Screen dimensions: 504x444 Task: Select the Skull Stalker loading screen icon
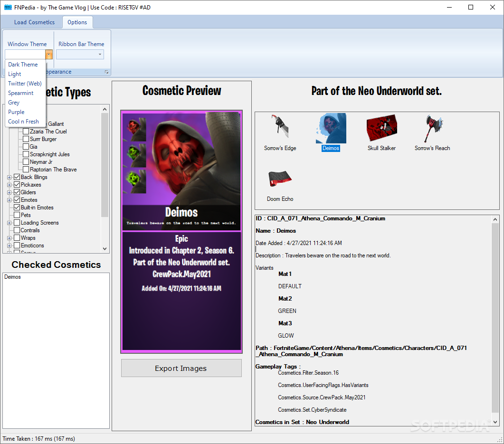pos(381,128)
